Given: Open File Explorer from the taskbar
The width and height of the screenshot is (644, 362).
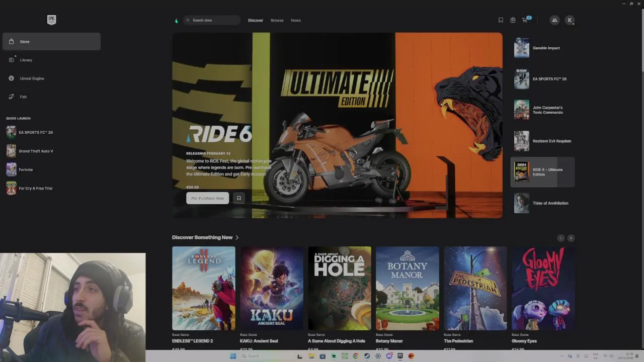Looking at the screenshot, I should tap(311, 356).
